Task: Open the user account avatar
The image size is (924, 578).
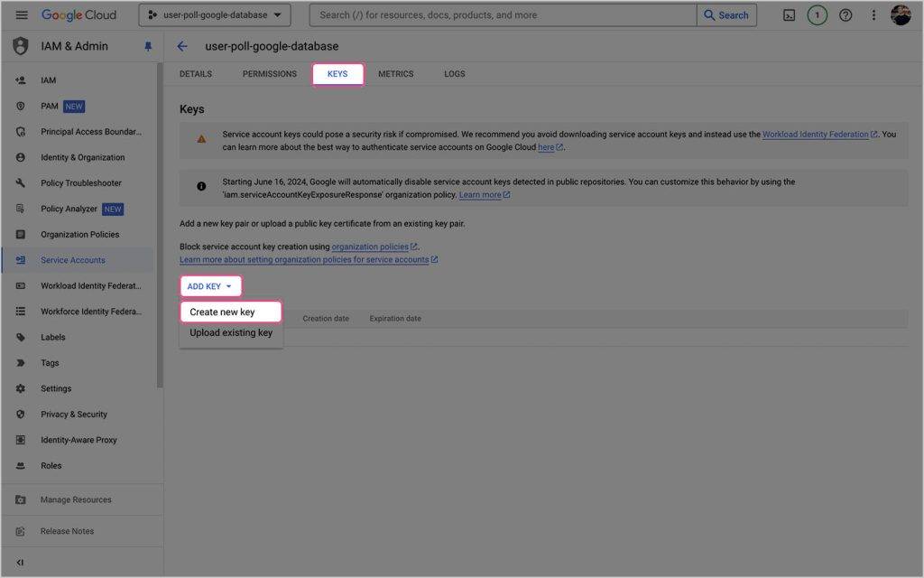Action: click(901, 15)
